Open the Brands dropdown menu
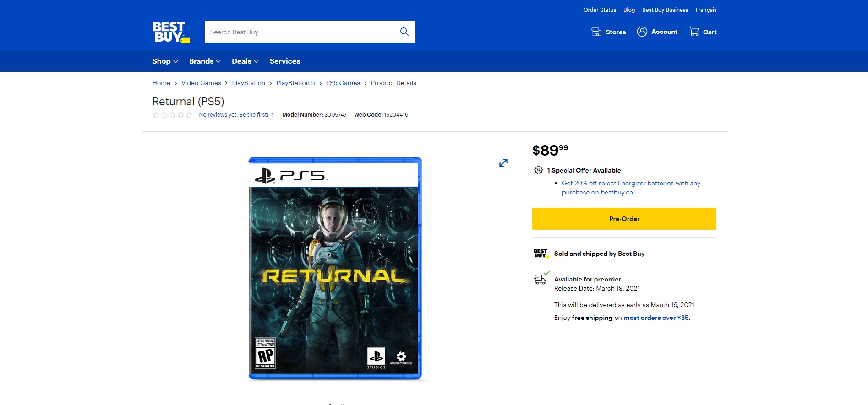This screenshot has width=868, height=405. pyautogui.click(x=205, y=61)
